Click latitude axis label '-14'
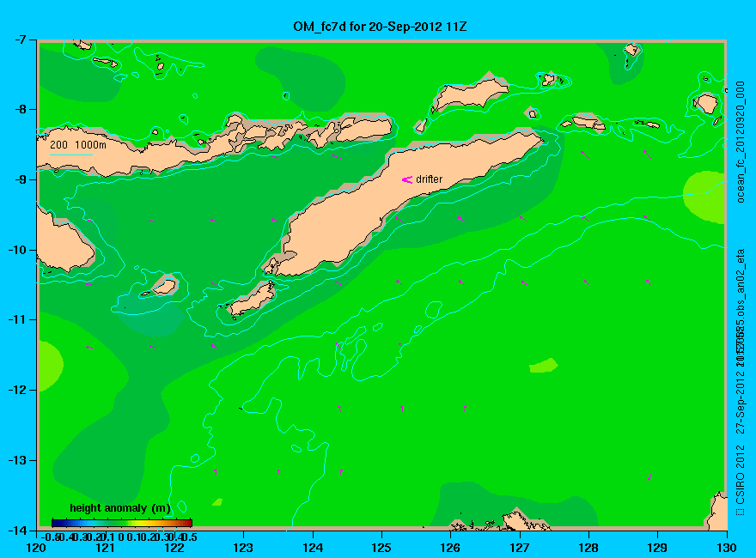This screenshot has width=756, height=558. [16, 530]
